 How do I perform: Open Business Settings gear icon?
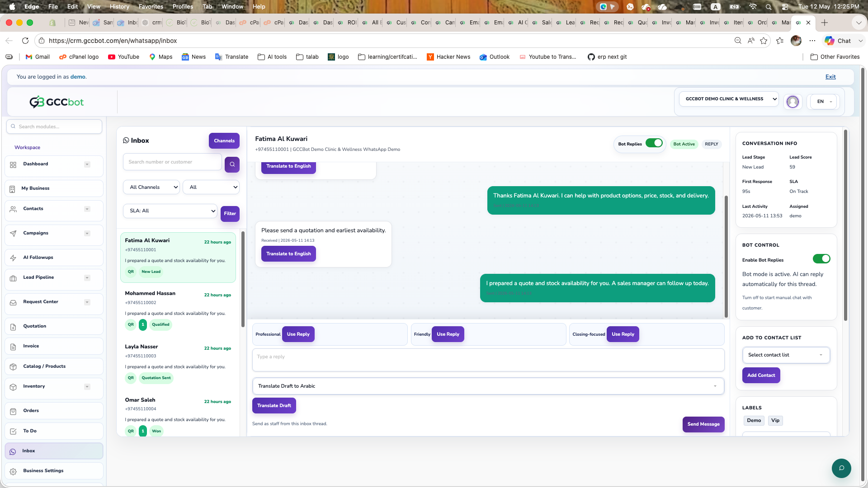[13, 471]
